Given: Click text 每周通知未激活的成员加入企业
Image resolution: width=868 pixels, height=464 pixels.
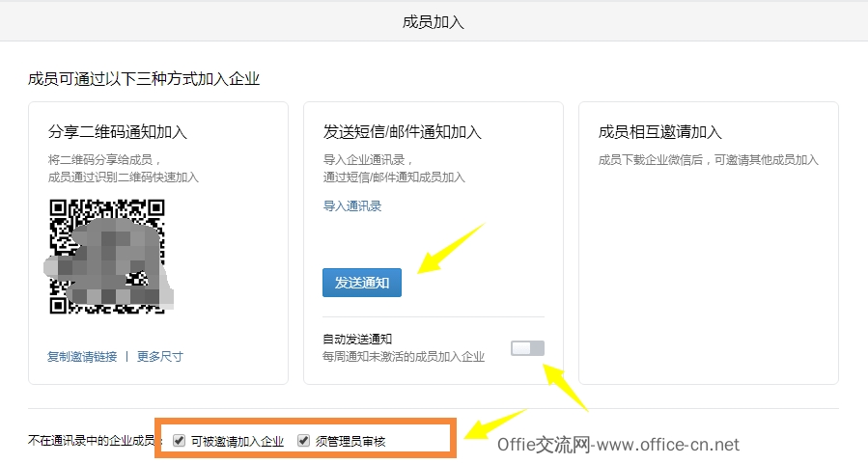Looking at the screenshot, I should 404,357.
